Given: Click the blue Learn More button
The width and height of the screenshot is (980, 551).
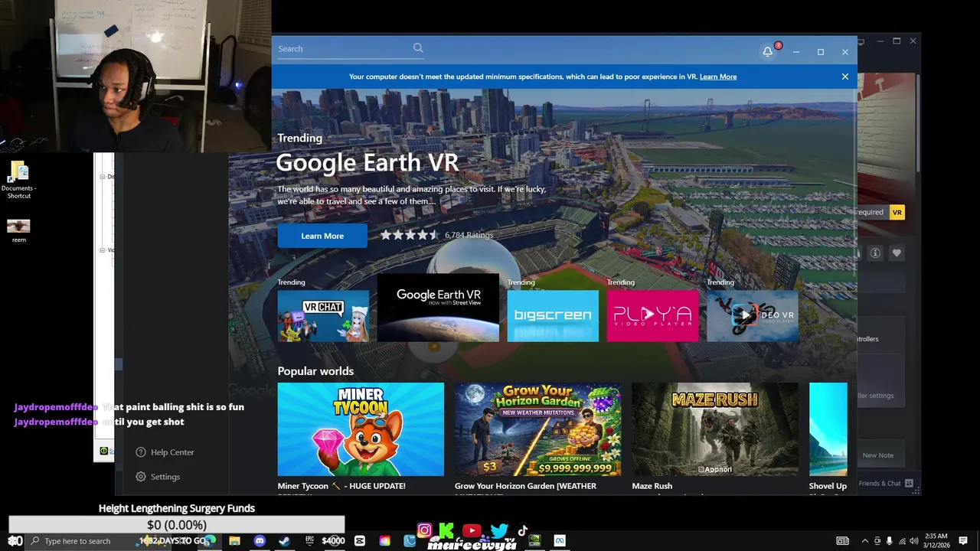Looking at the screenshot, I should (322, 236).
